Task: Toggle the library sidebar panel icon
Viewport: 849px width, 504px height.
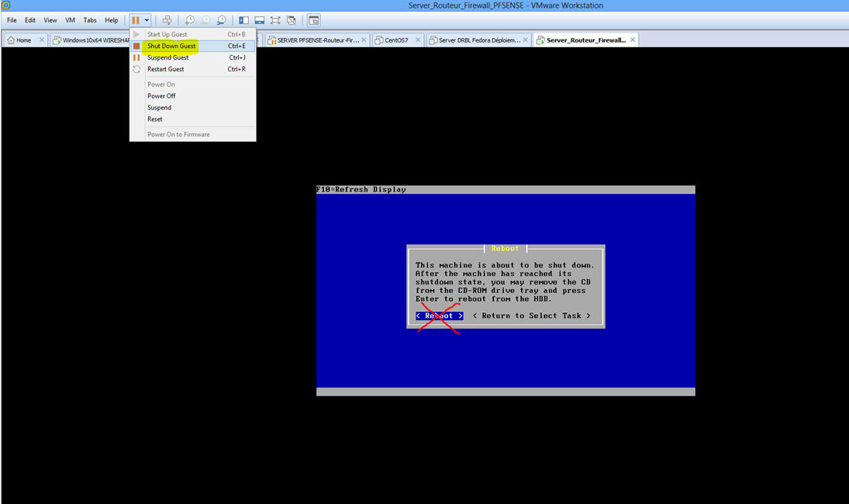Action: [x=243, y=20]
